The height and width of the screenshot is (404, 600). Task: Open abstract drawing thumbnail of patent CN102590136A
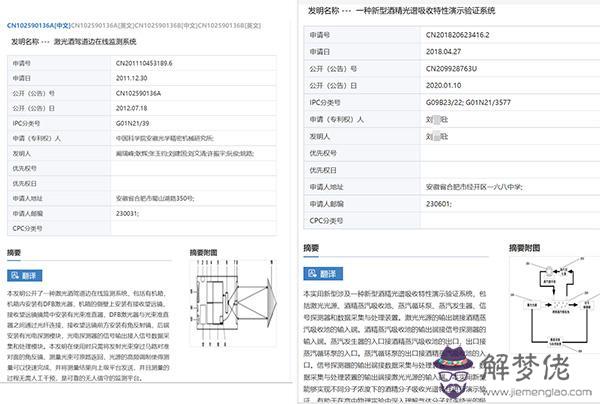point(233,303)
